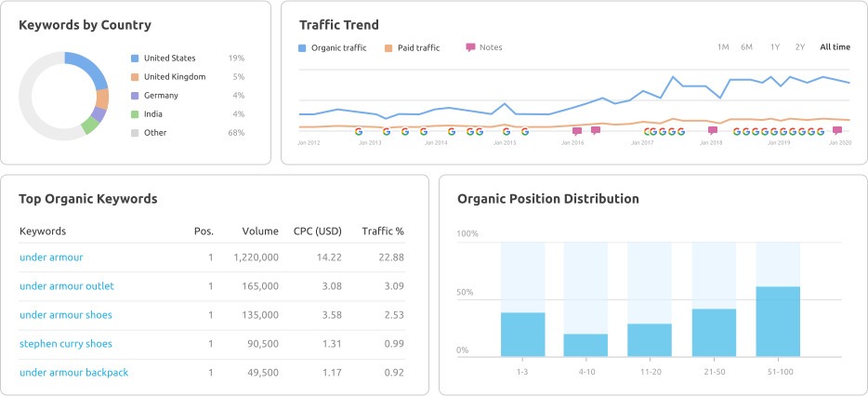
Task: Click the 21-50 position bar
Action: pyautogui.click(x=714, y=332)
